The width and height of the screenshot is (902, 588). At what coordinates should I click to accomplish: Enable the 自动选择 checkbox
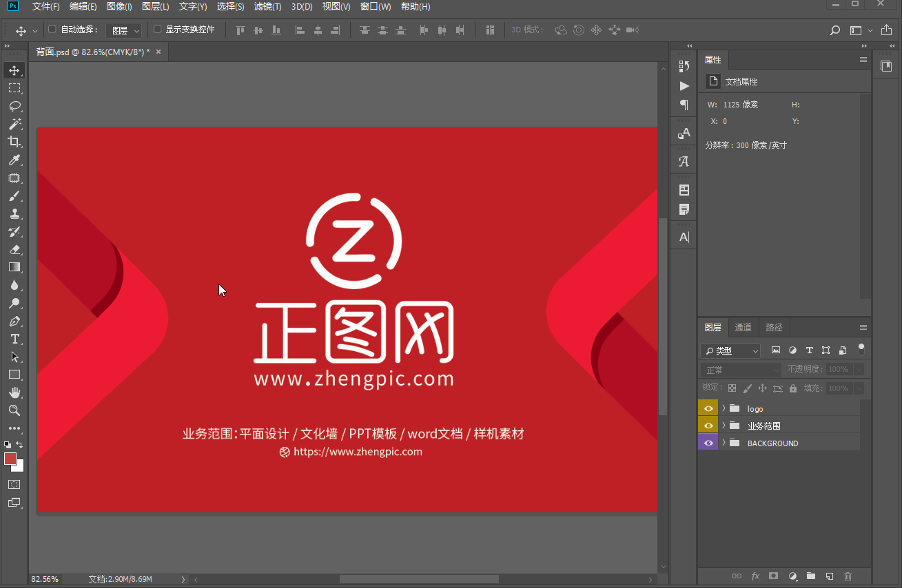(x=52, y=30)
